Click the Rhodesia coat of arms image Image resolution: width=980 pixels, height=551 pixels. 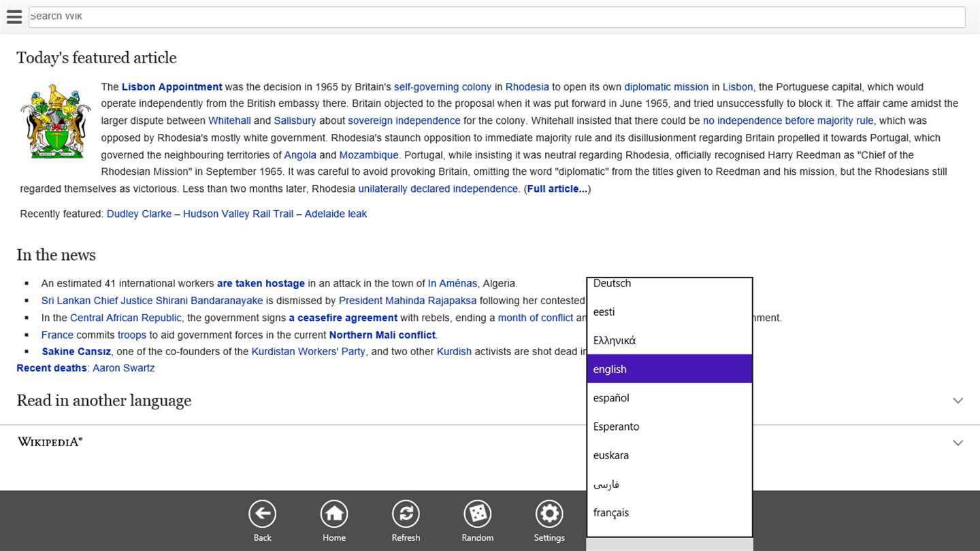pos(55,121)
